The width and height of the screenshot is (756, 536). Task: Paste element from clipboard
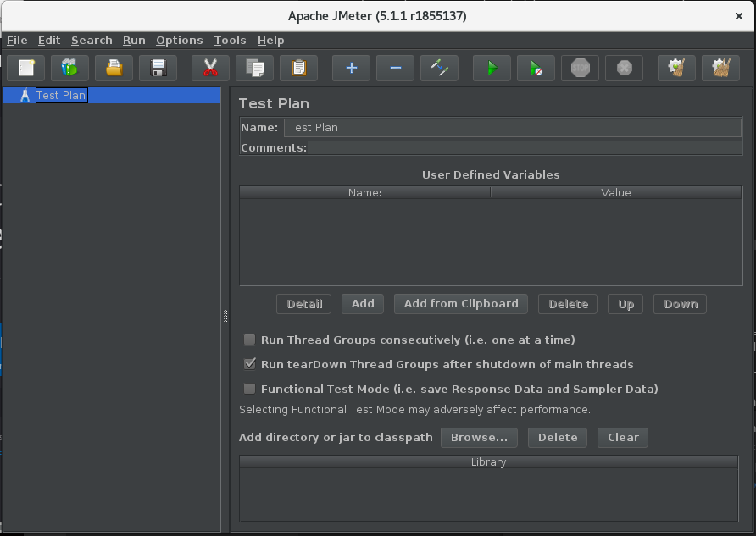[298, 68]
